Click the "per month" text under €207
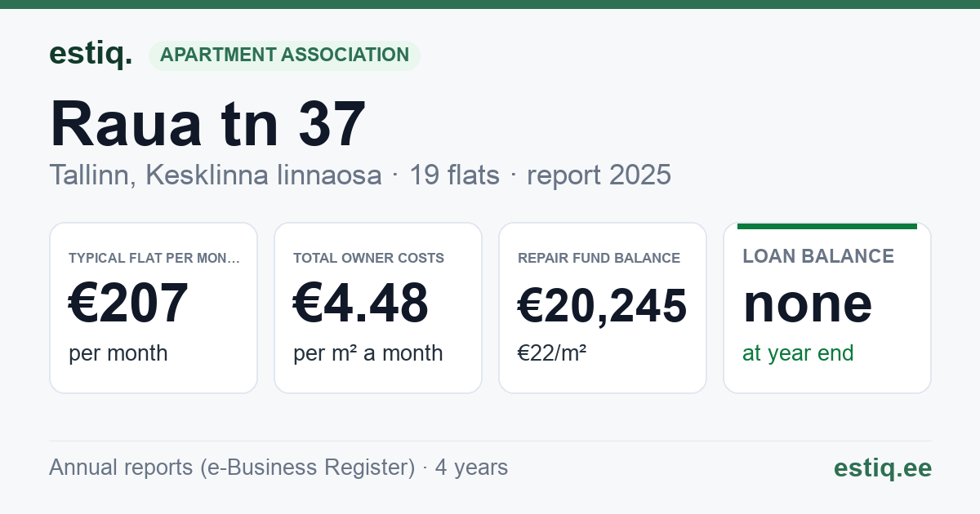The width and height of the screenshot is (980, 514). tap(118, 353)
